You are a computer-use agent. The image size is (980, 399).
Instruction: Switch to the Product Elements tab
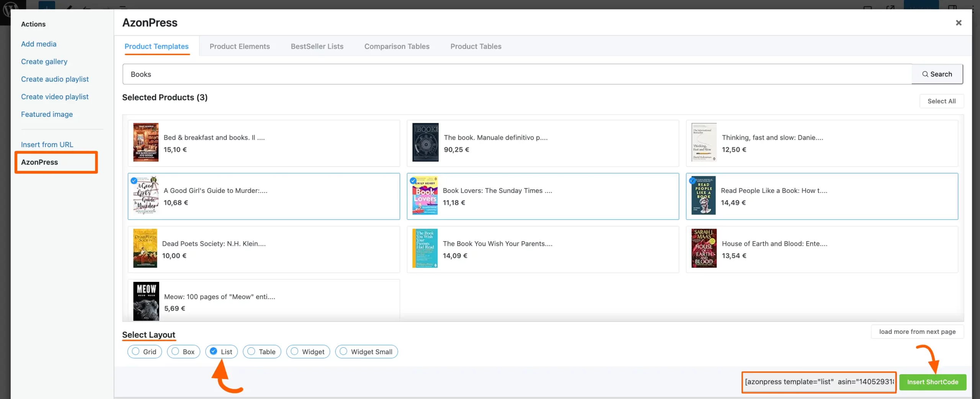pos(240,46)
